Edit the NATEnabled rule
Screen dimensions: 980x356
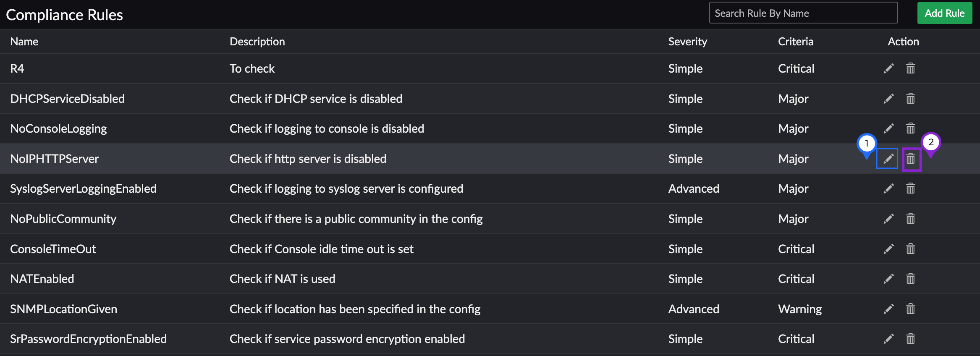coord(888,279)
